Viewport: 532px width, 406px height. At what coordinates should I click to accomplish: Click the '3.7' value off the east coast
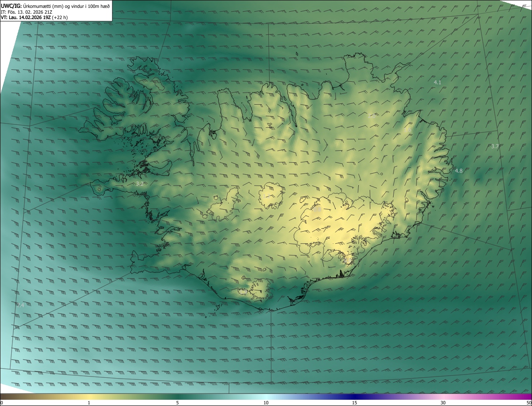(495, 147)
